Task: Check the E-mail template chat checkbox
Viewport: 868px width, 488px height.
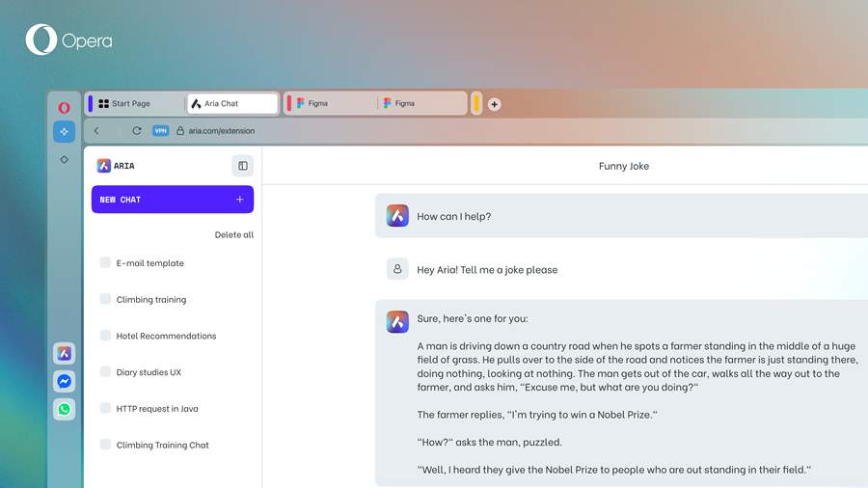Action: 105,262
